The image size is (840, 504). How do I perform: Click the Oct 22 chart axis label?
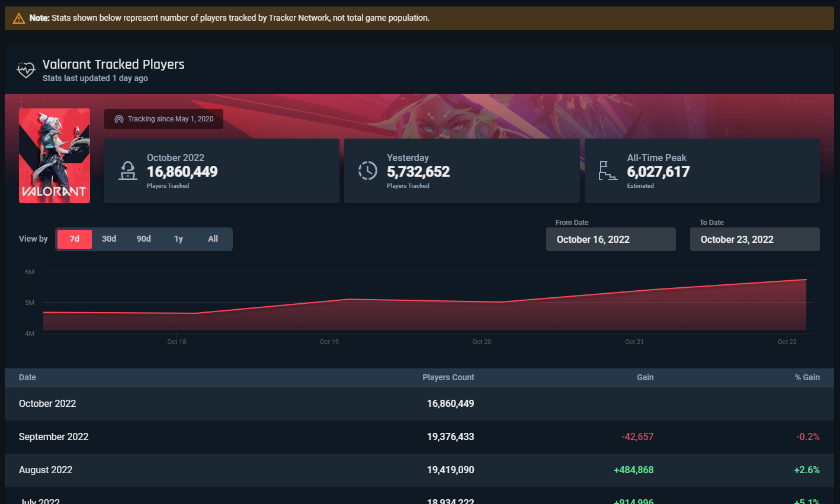coord(787,342)
